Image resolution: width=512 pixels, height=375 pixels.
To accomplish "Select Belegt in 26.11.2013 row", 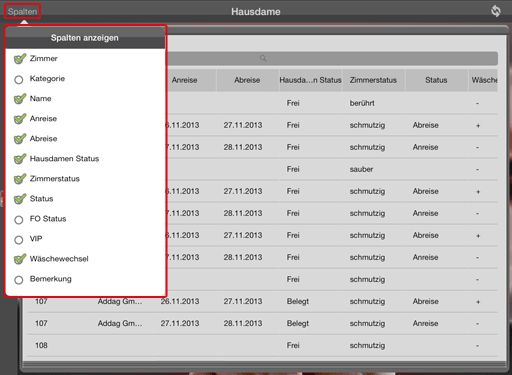I will [298, 301].
